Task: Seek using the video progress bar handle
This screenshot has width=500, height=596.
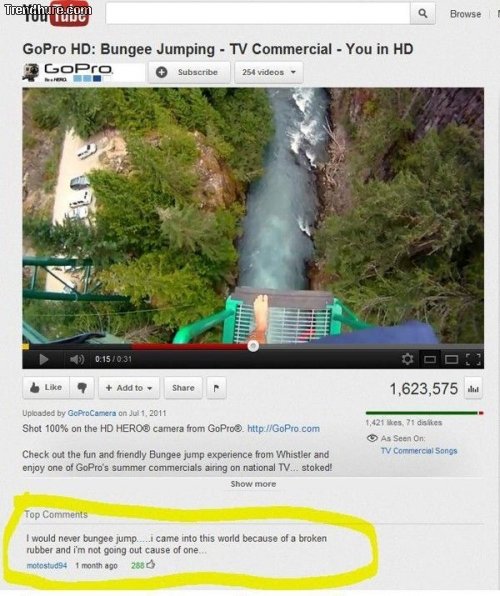Action: (253, 346)
